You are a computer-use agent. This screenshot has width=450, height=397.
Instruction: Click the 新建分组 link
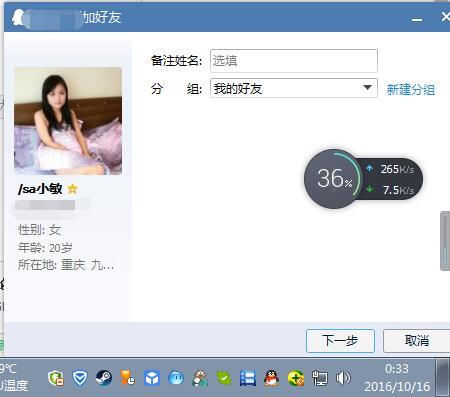point(410,90)
